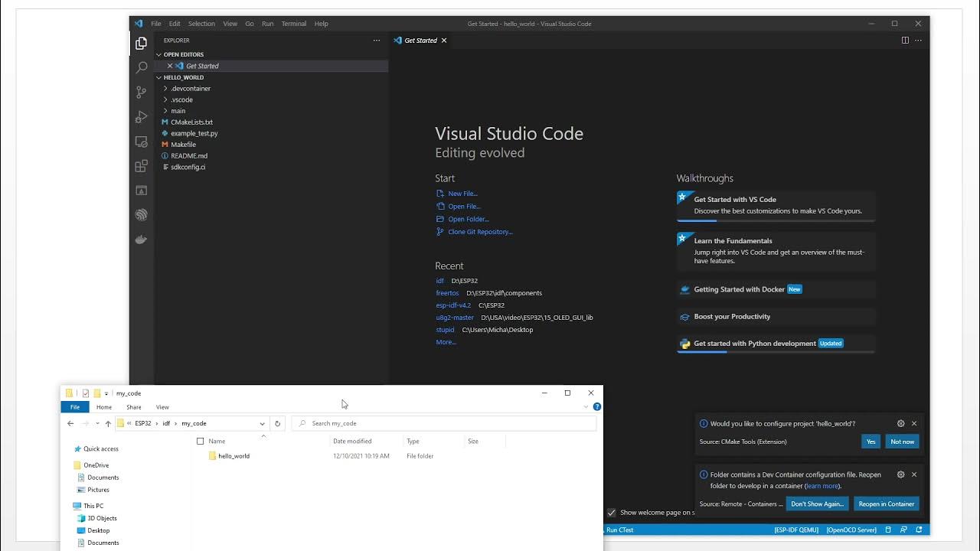The height and width of the screenshot is (551, 980).
Task: Open the Docker view icon
Action: tap(141, 240)
